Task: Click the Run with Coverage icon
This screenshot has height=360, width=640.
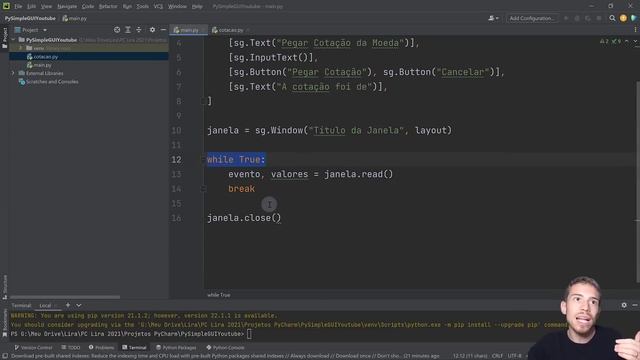Action: [588, 18]
